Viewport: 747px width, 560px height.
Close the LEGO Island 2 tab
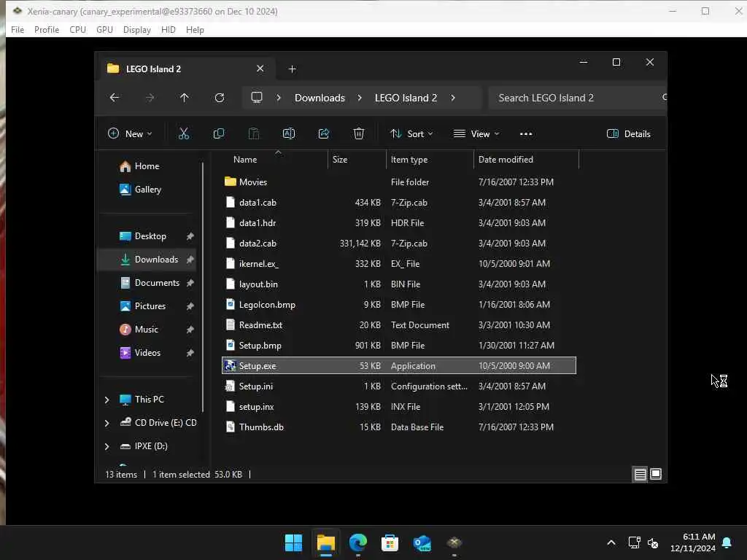click(260, 69)
